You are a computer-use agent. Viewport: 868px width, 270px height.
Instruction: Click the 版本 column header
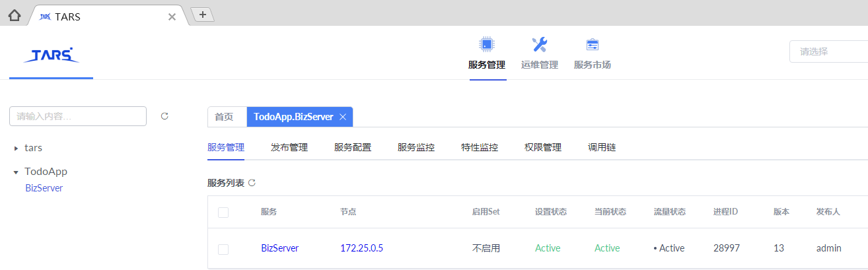781,212
